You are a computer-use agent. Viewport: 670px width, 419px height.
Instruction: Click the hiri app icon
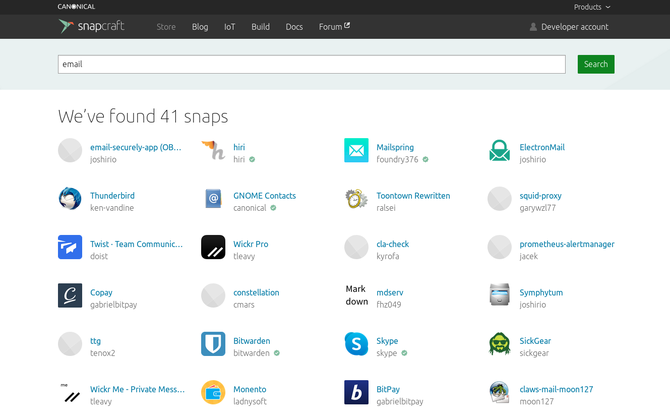[213, 151]
